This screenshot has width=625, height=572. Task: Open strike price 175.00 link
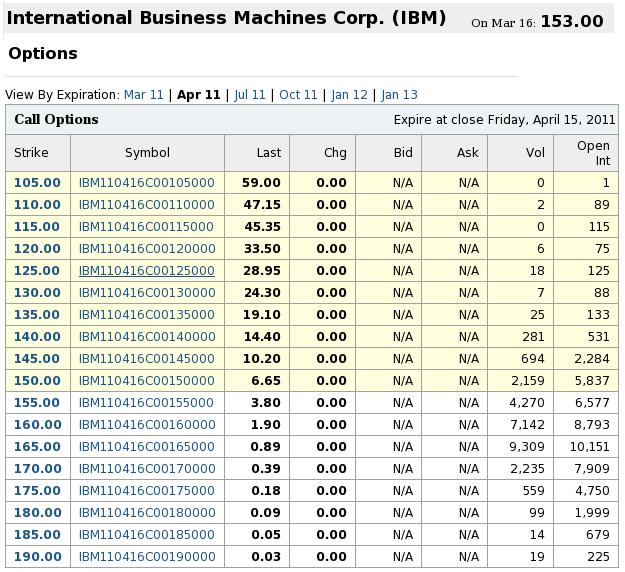pos(37,490)
